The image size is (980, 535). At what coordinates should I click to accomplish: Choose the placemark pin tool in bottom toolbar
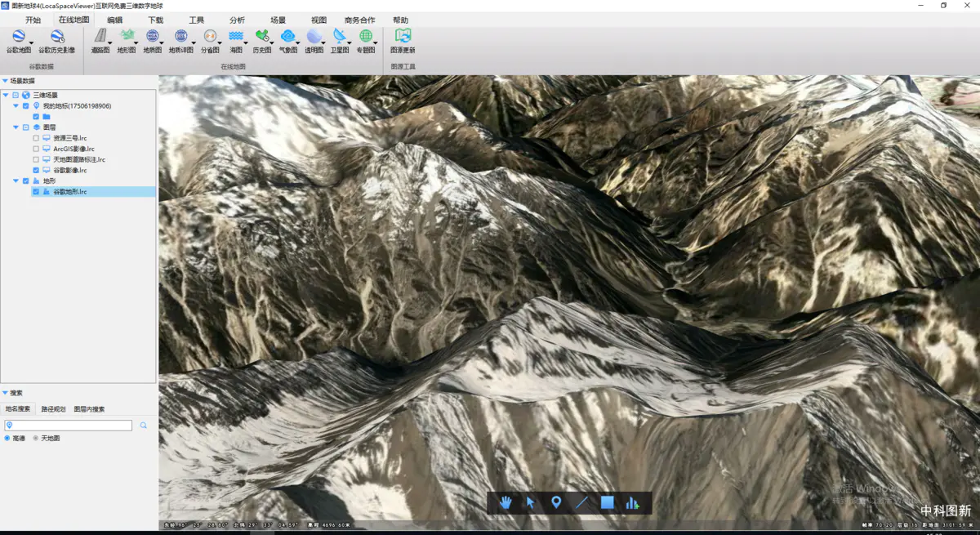coord(556,502)
